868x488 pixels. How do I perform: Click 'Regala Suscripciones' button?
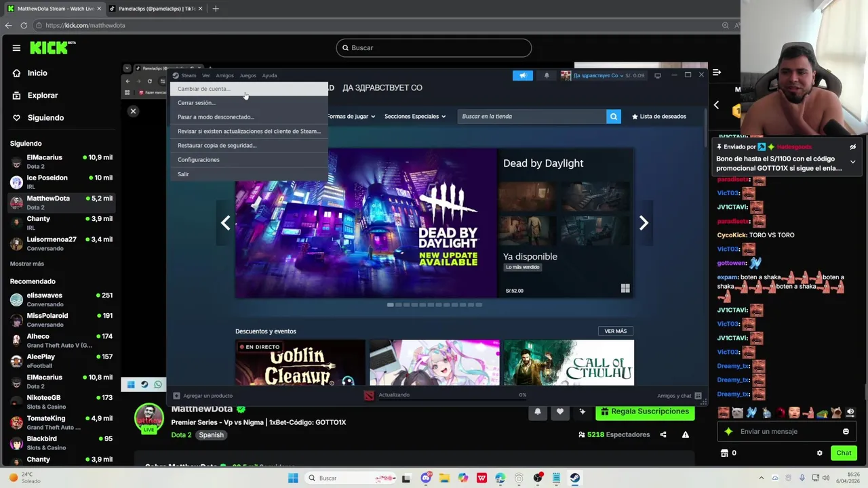tap(645, 411)
